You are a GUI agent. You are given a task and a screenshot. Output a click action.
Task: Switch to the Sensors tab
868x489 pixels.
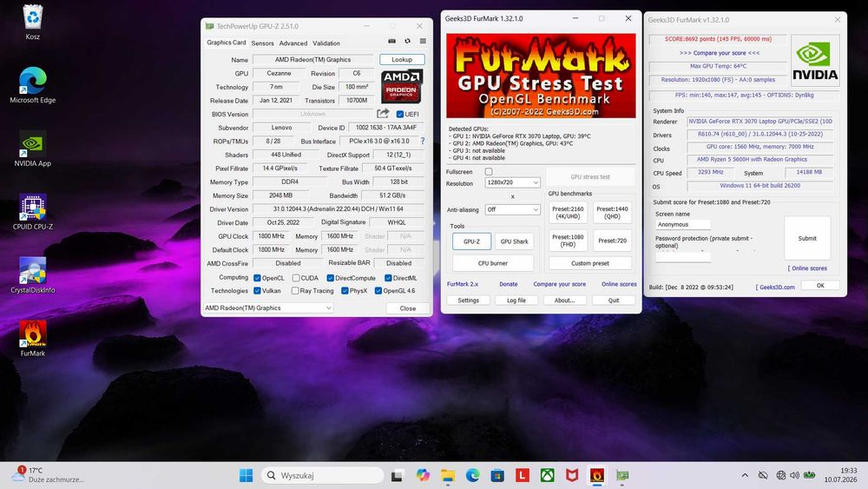tap(262, 43)
